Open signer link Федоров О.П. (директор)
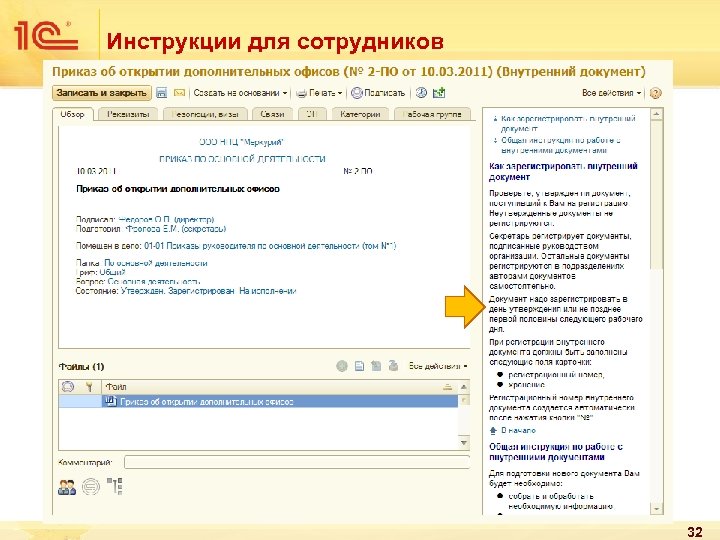 tap(166, 219)
